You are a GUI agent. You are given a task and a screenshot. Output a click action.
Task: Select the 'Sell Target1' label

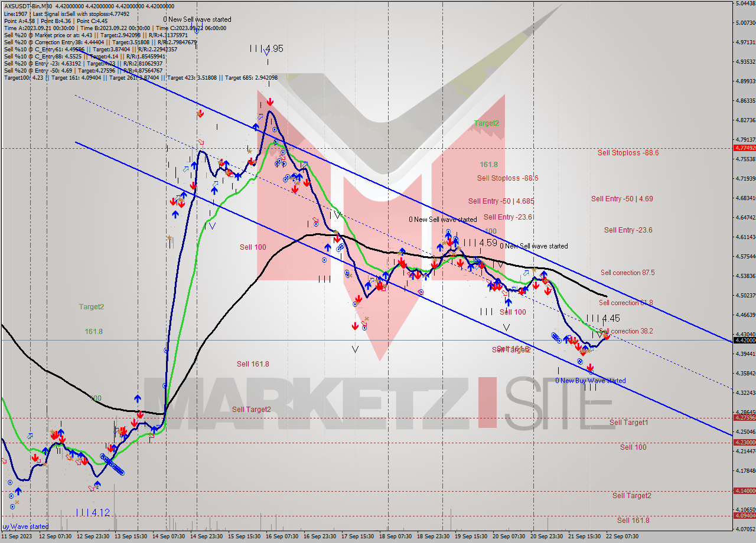click(628, 423)
